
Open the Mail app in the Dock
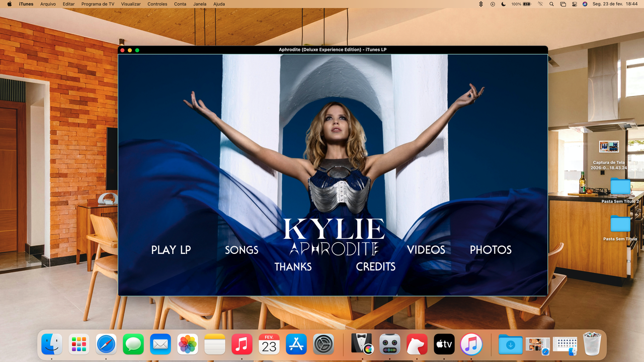[x=160, y=344]
